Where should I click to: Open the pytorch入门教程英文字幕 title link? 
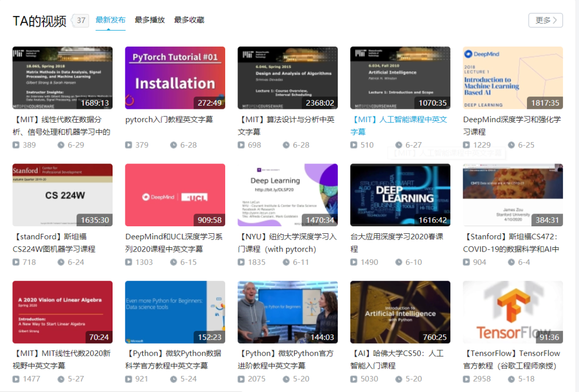click(169, 120)
